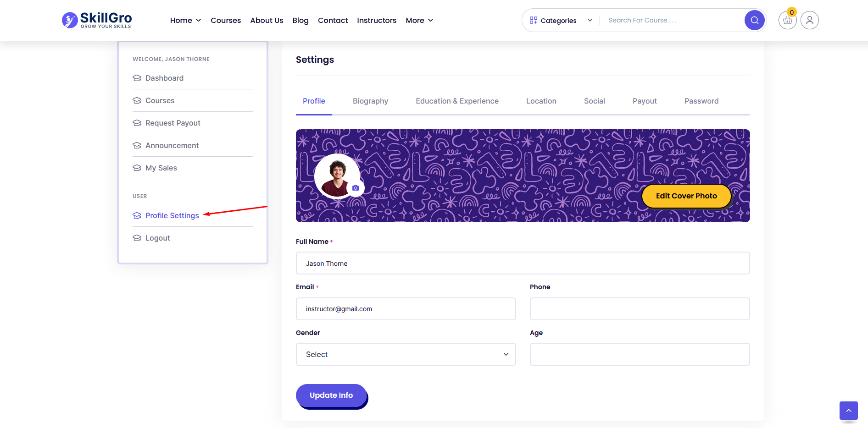Open the Gender select dropdown
868x428 pixels.
(x=406, y=354)
